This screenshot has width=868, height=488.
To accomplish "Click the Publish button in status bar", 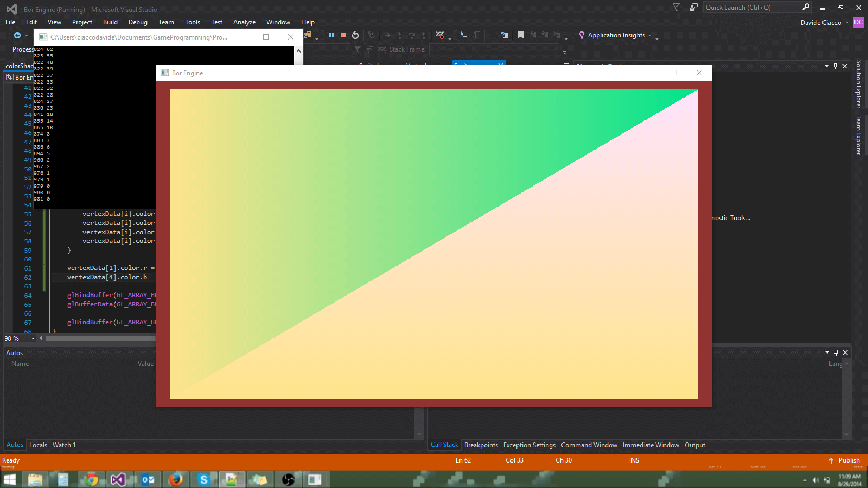I will pos(844,460).
